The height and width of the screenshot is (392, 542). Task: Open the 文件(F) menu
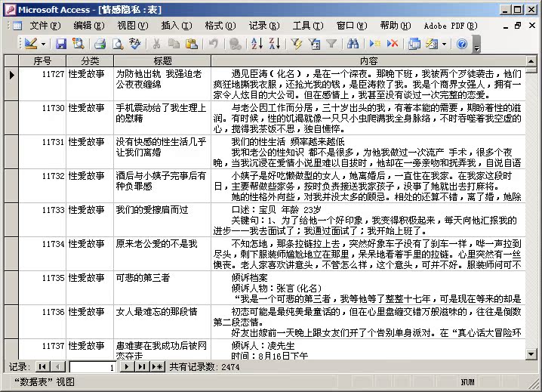pos(45,26)
